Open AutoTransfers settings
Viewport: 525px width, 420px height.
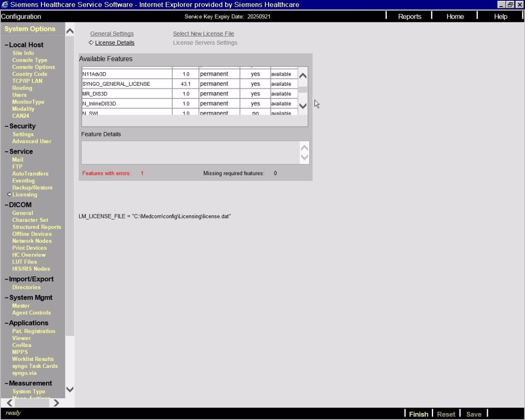click(30, 174)
